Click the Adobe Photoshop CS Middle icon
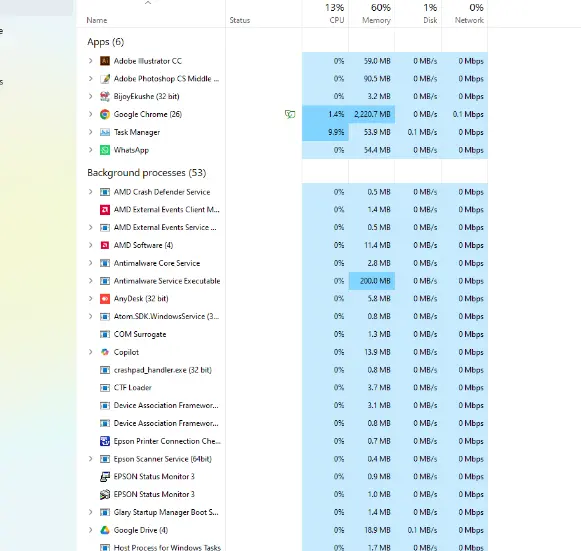Viewport: 581px width, 551px height. (x=105, y=79)
